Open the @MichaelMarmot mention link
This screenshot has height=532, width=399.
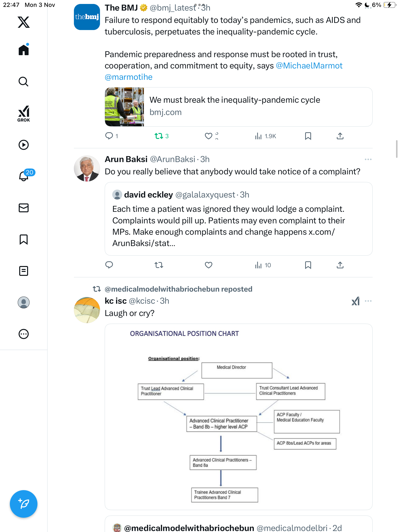click(x=309, y=66)
